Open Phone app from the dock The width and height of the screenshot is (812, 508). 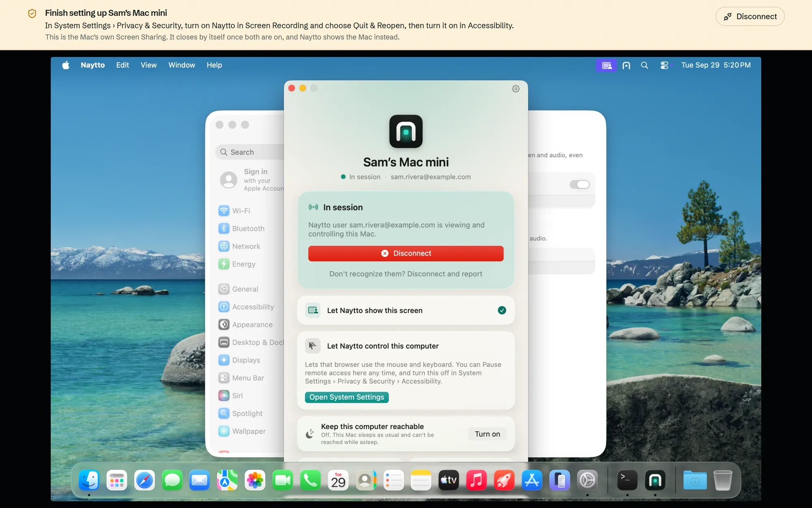coord(310,481)
